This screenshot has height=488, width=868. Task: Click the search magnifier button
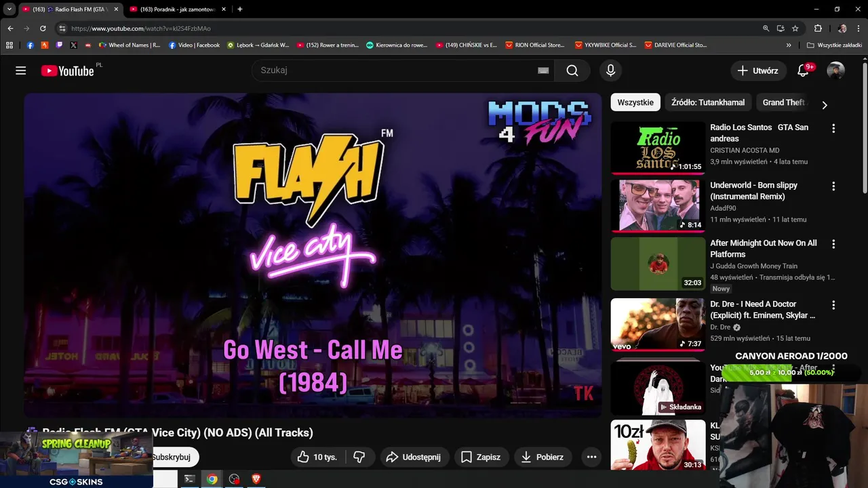(x=572, y=70)
